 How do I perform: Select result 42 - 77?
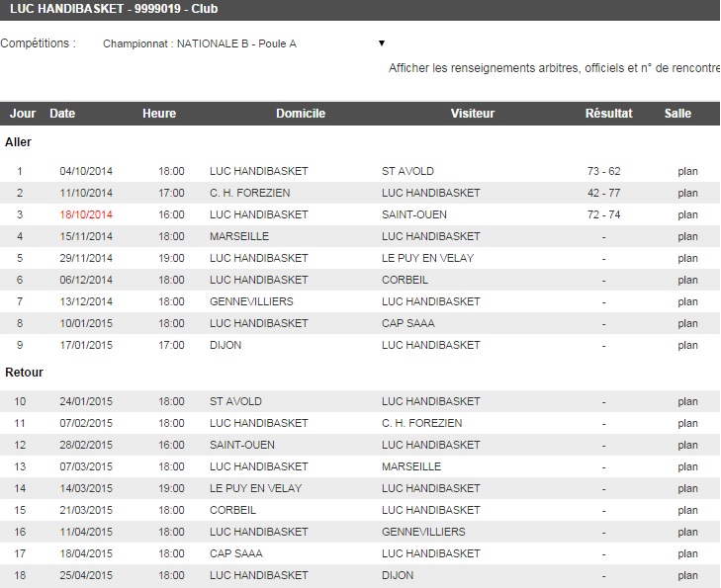[603, 193]
